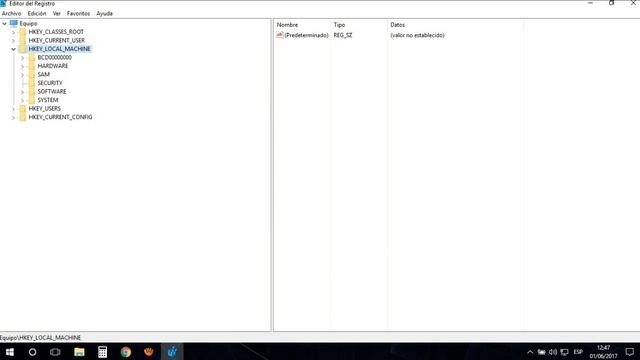Open the network tray icon
The image size is (640, 360).
[564, 352]
